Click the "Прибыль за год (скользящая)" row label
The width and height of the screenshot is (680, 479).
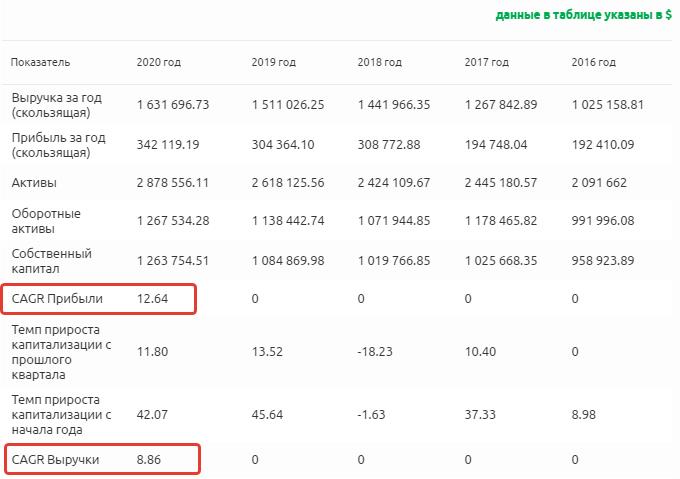(56, 145)
